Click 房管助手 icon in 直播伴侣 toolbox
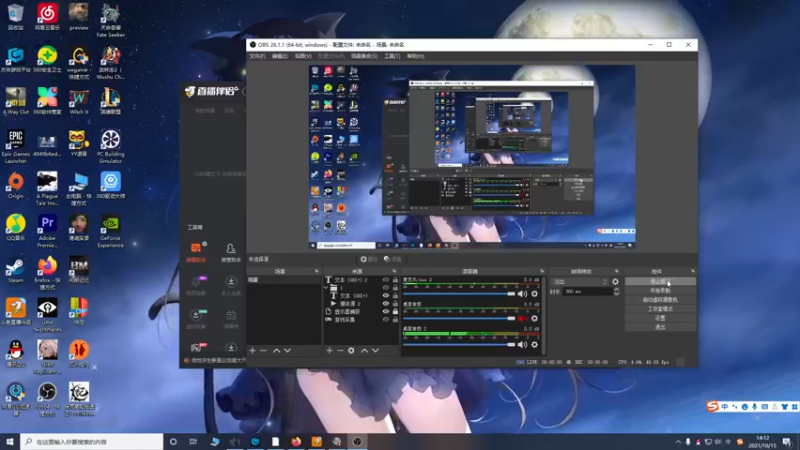Screen dimensions: 800x450 tap(231, 252)
